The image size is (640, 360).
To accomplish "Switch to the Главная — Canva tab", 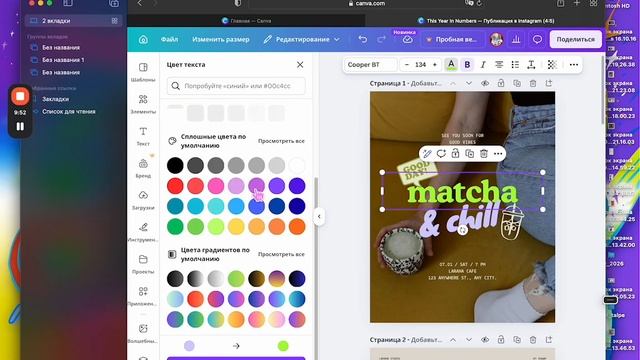I will click(x=247, y=20).
